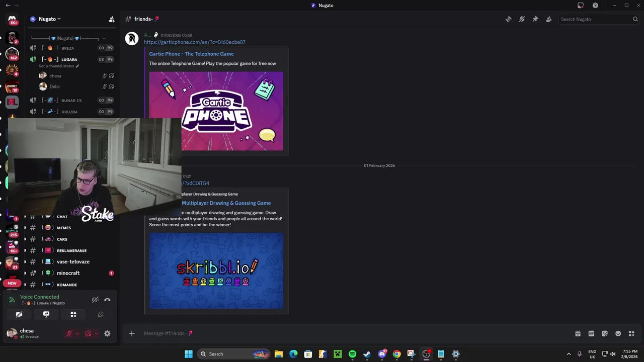Show hidden system tray icons
This screenshot has height=362, width=644.
[569, 354]
